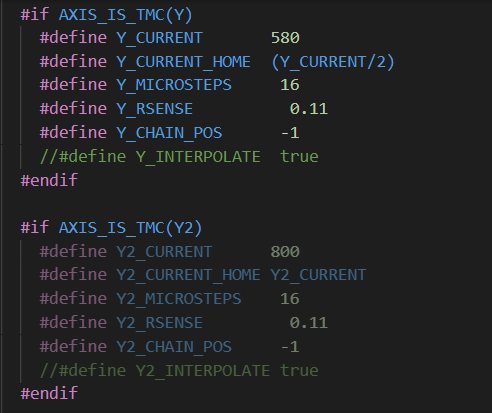This screenshot has height=413, width=492.
Task: Click the Y2_CHAIN_POS value -1
Action: [x=290, y=347]
